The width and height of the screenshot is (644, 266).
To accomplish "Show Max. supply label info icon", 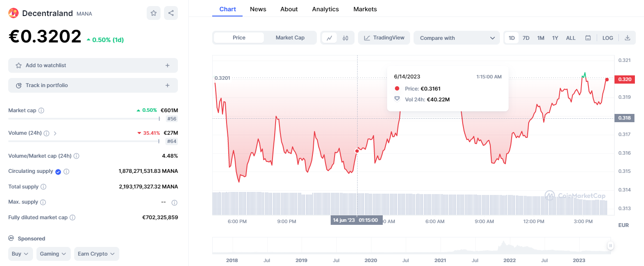I will (43, 202).
